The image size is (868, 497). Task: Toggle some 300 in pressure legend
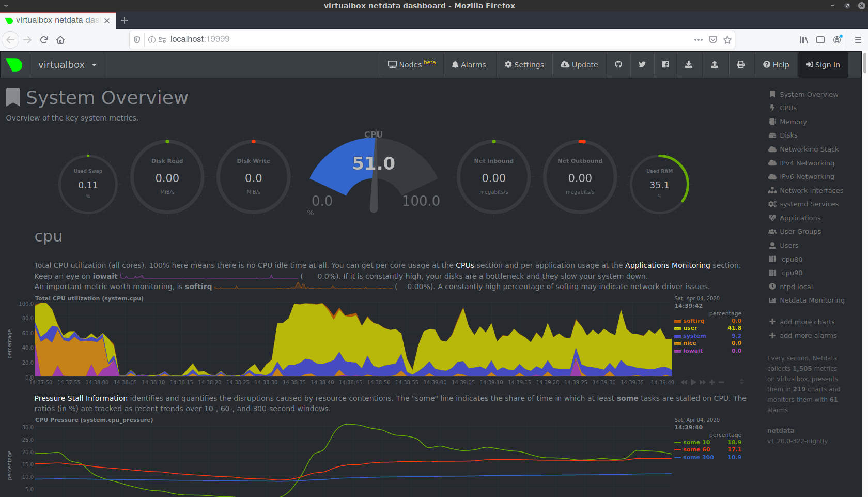click(x=699, y=458)
